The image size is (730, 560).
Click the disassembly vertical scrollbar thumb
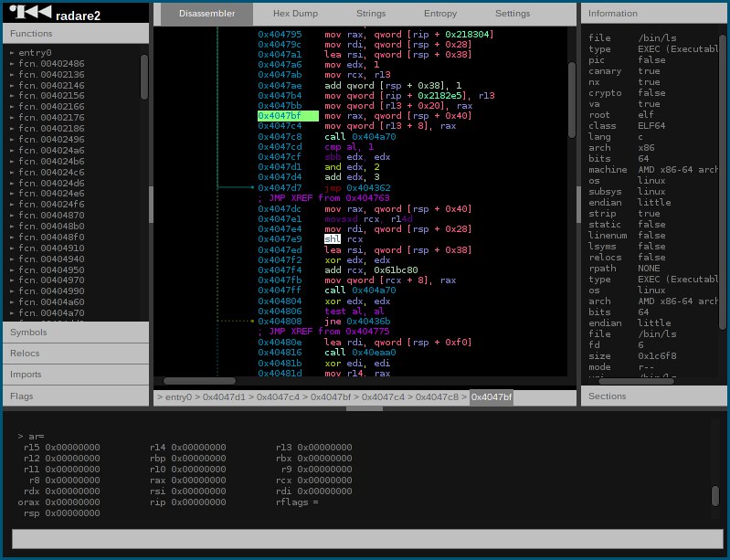pyautogui.click(x=572, y=100)
